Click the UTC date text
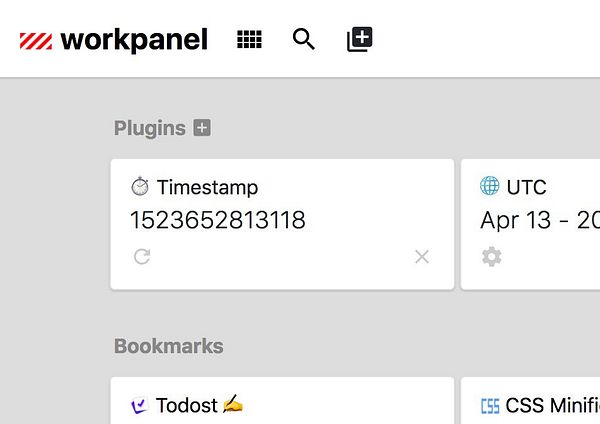Screen dimensions: 600x424 point(539,220)
